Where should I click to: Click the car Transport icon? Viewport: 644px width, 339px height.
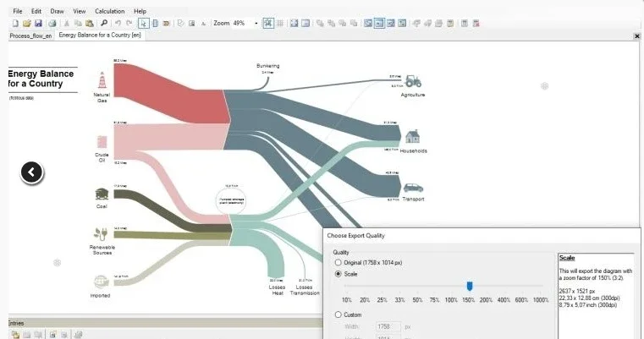(x=413, y=188)
